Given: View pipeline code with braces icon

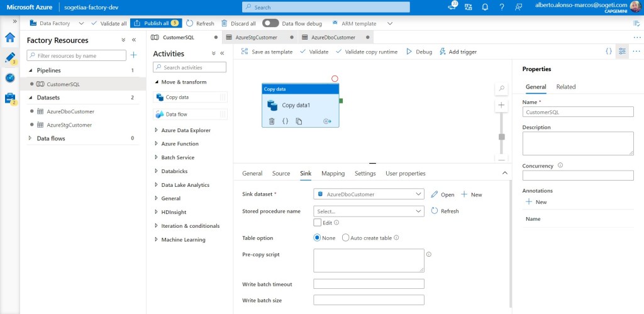Looking at the screenshot, I should pos(608,52).
